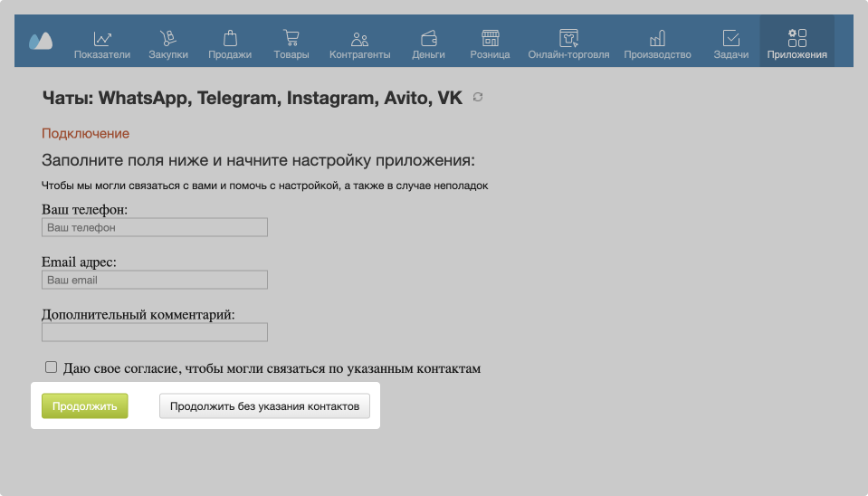Go to the Товары cart icon
Screen dimensions: 868x496
coord(291,38)
